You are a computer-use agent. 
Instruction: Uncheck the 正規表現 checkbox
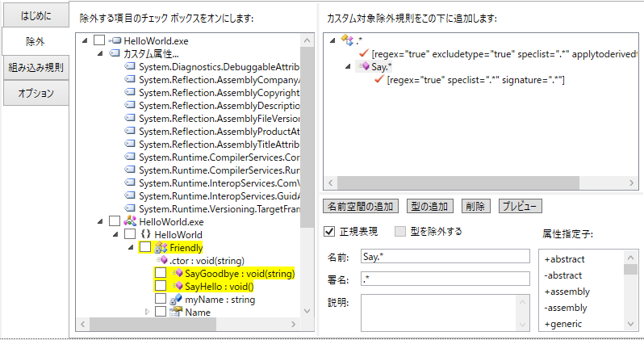pyautogui.click(x=329, y=232)
